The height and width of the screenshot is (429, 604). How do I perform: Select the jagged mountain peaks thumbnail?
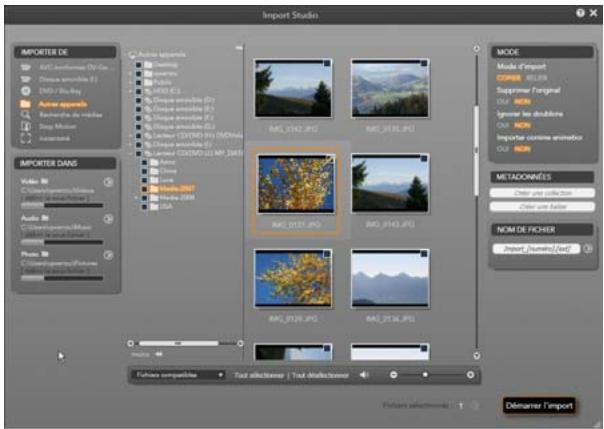click(x=390, y=278)
